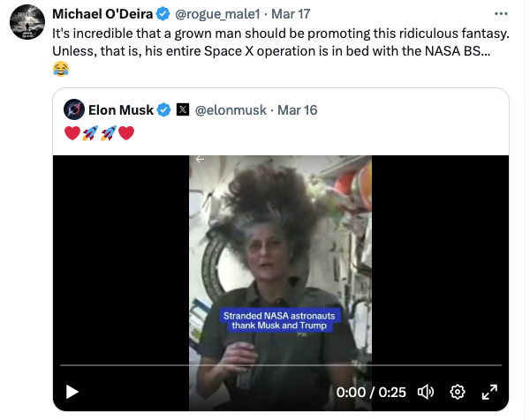
Task: Click the Michael O'Deira display name
Action: pos(102,15)
